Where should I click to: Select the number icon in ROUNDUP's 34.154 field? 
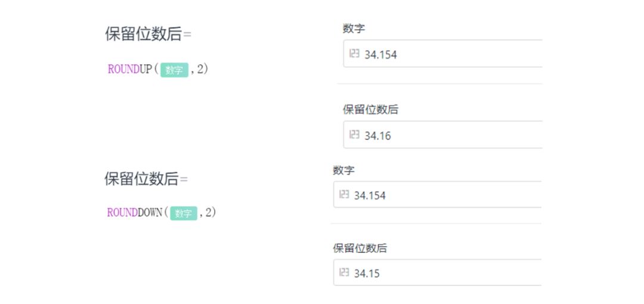coord(354,54)
